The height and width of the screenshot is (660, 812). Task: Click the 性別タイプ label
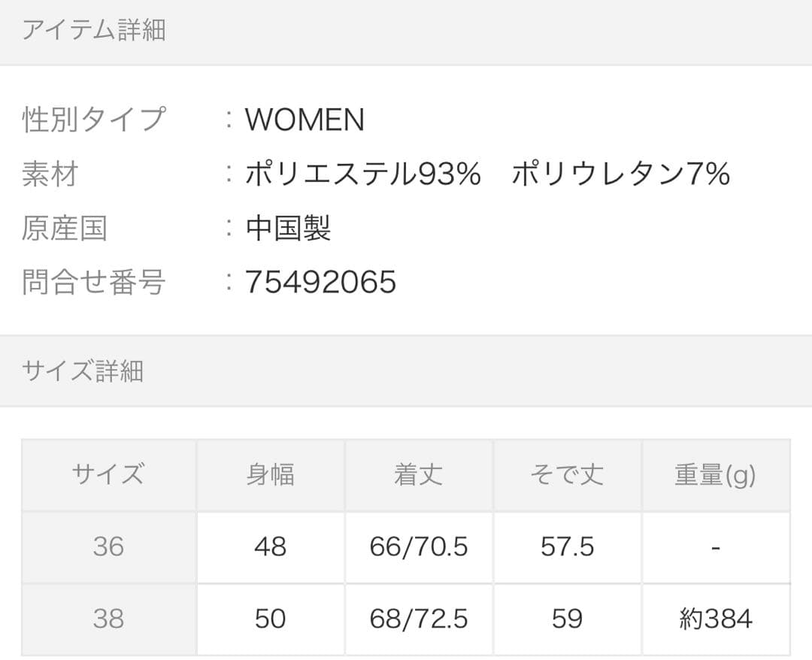(93, 120)
